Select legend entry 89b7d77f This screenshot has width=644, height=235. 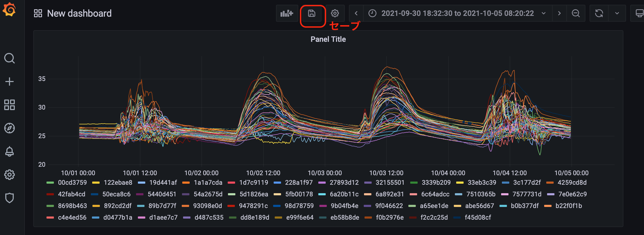pyautogui.click(x=162, y=206)
